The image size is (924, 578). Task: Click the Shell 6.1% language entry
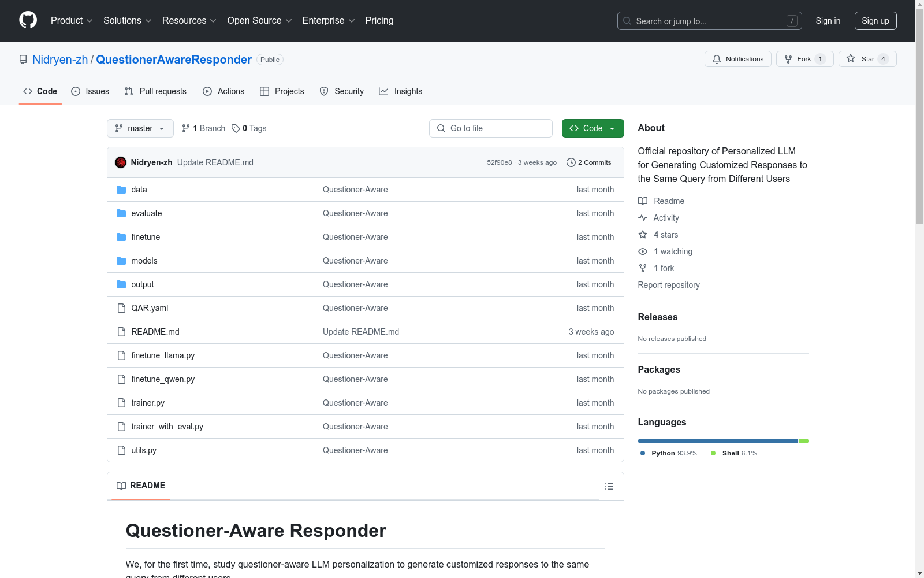click(x=734, y=453)
